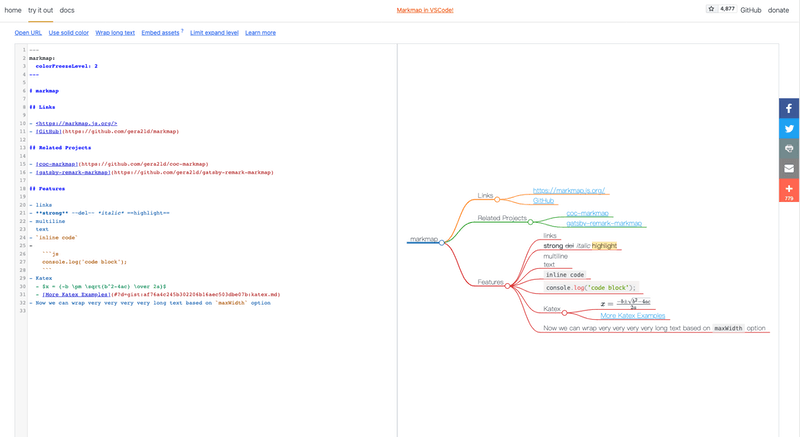Open more share options plus icon
This screenshot has width=800, height=437.
789,189
